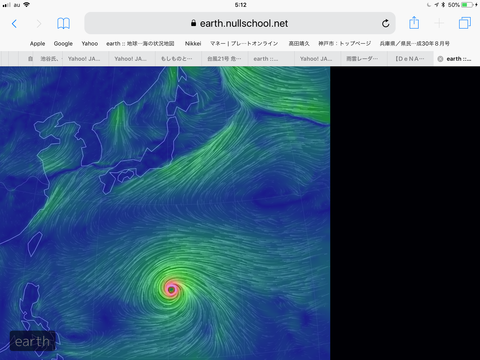
Task: Open the bookmarks book icon
Action: 63,24
